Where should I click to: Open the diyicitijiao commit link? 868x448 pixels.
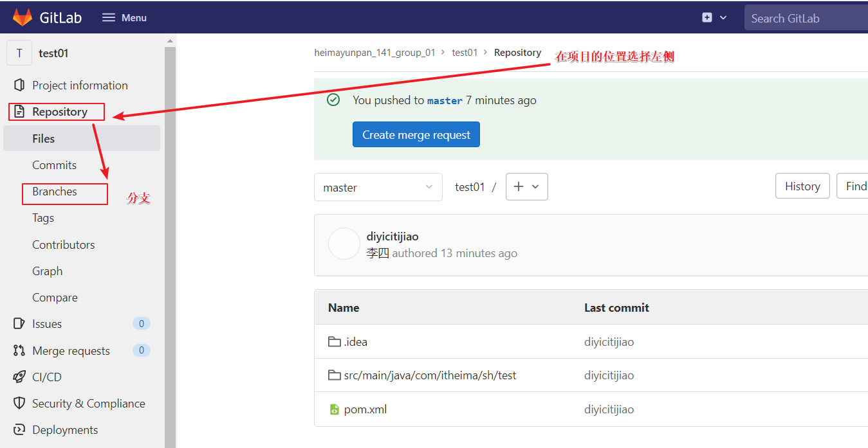point(392,237)
